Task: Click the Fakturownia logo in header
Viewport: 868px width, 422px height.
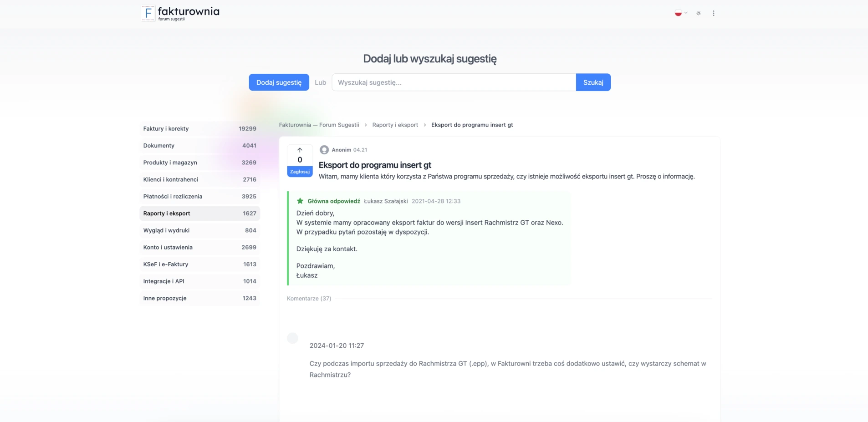Action: [x=180, y=13]
